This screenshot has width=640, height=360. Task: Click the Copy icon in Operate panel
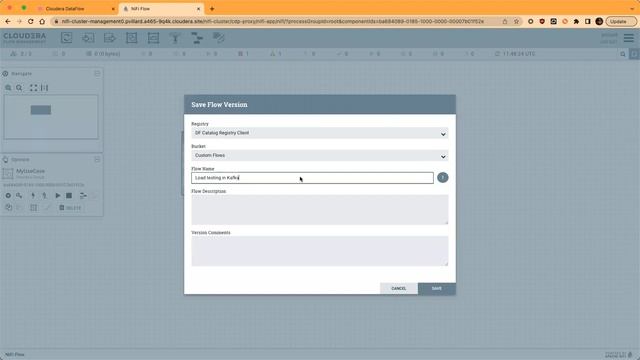[x=8, y=207]
